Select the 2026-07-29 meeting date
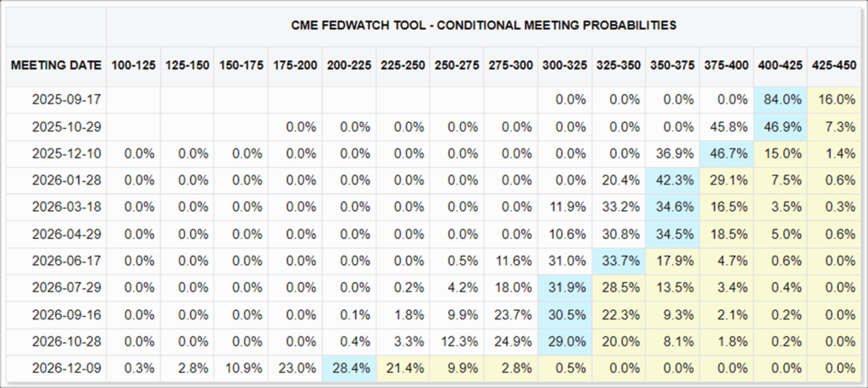Screen dimensions: 868x388 (67, 288)
